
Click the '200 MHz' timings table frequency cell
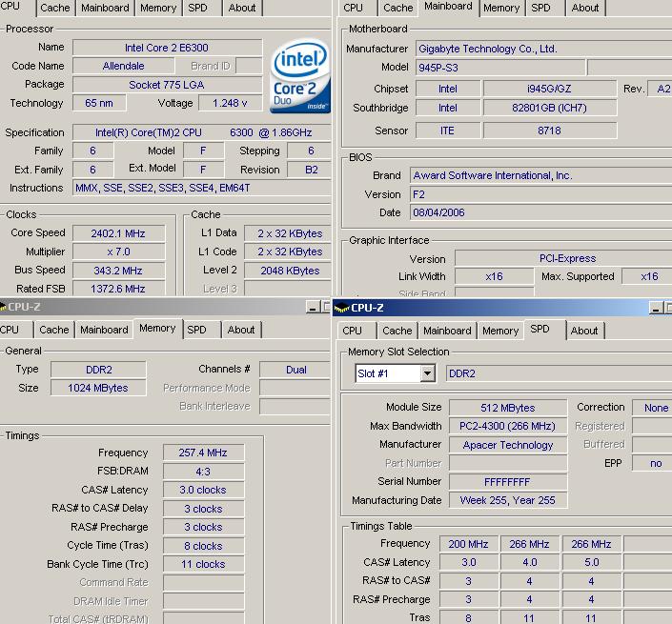point(469,544)
